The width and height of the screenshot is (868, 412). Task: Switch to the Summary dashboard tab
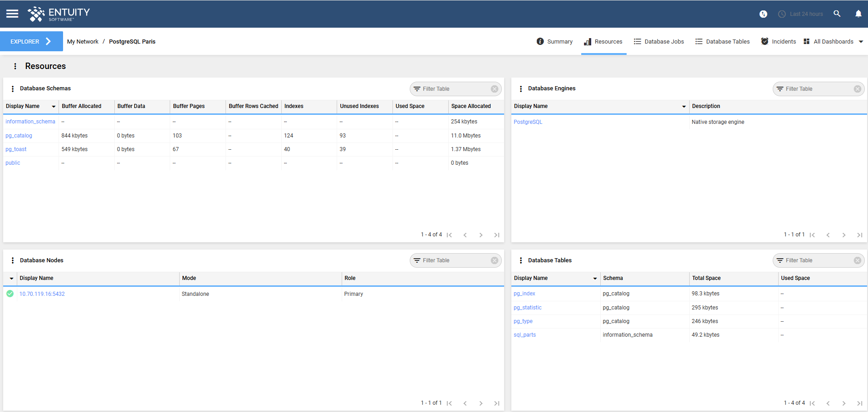pyautogui.click(x=554, y=41)
